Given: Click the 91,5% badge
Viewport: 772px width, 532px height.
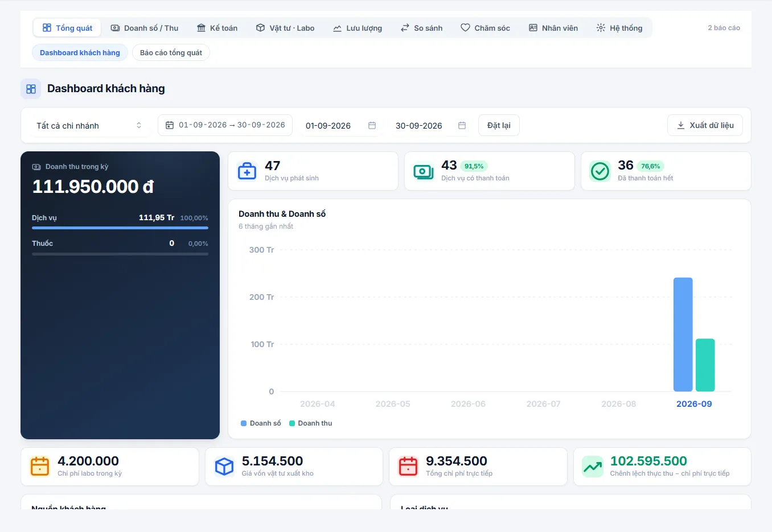Looking at the screenshot, I should (474, 166).
